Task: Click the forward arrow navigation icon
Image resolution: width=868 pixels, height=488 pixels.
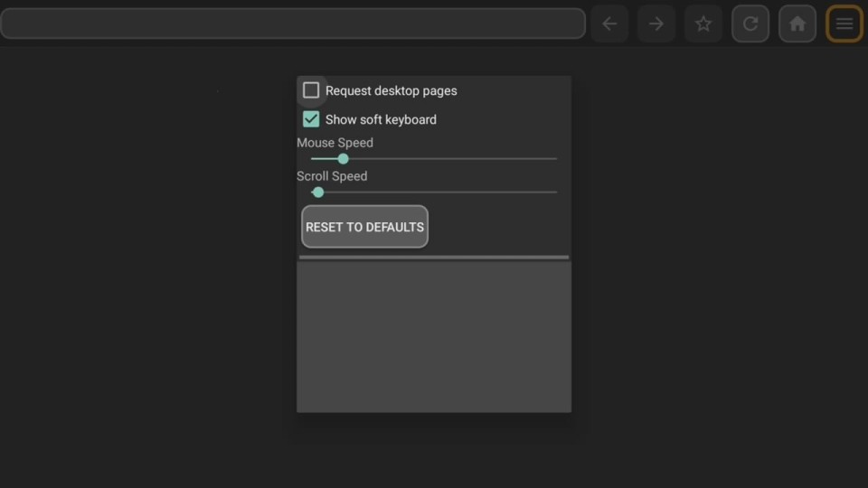Action: point(656,23)
